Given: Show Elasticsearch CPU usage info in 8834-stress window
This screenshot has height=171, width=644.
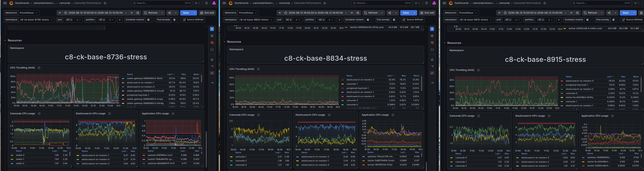Looking at the screenshot, I should (x=329, y=115).
